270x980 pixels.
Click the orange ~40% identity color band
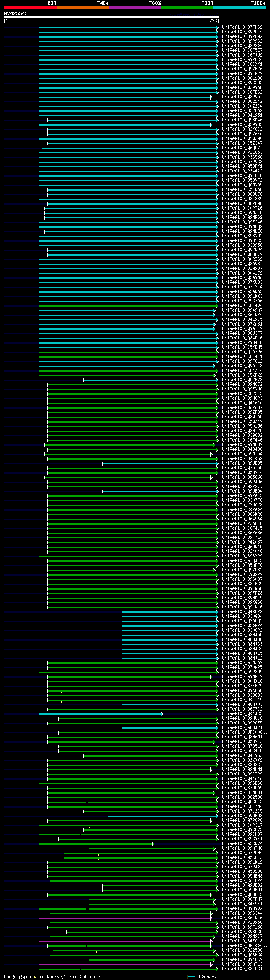(x=83, y=8)
